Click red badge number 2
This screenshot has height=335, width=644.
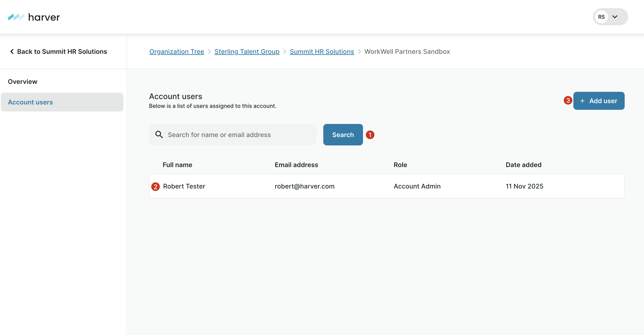tap(155, 187)
